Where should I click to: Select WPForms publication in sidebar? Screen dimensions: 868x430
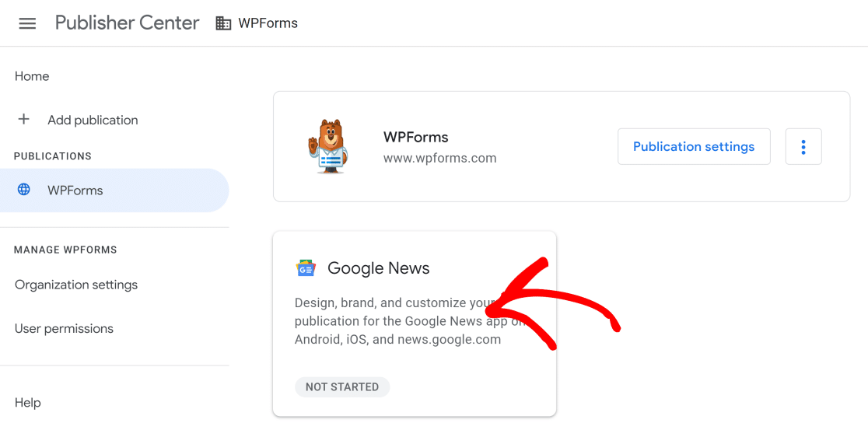coord(75,191)
